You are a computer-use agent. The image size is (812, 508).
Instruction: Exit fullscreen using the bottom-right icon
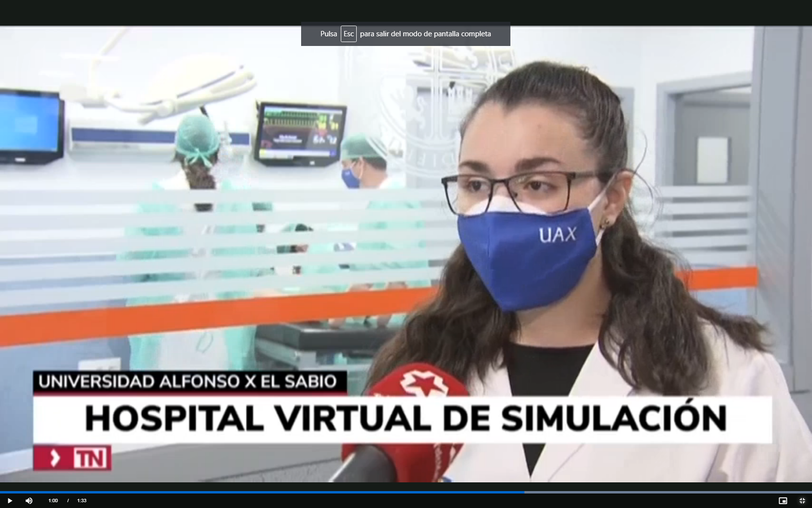coord(802,501)
